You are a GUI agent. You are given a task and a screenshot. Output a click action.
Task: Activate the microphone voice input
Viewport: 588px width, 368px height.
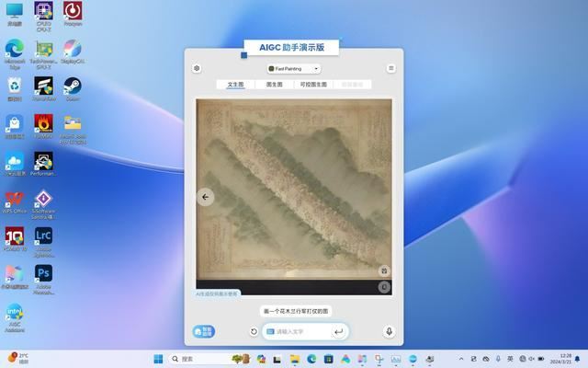(390, 331)
